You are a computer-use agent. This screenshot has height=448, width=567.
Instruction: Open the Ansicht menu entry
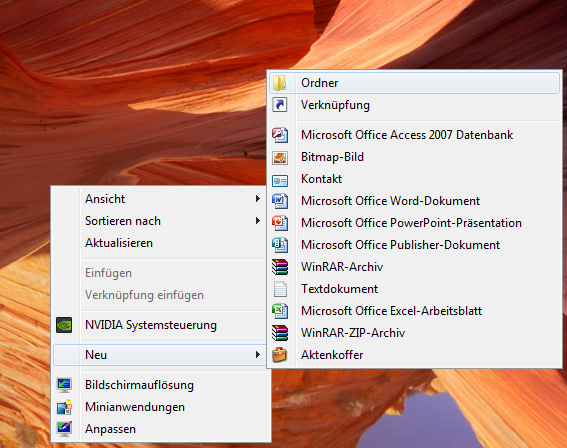[159, 199]
